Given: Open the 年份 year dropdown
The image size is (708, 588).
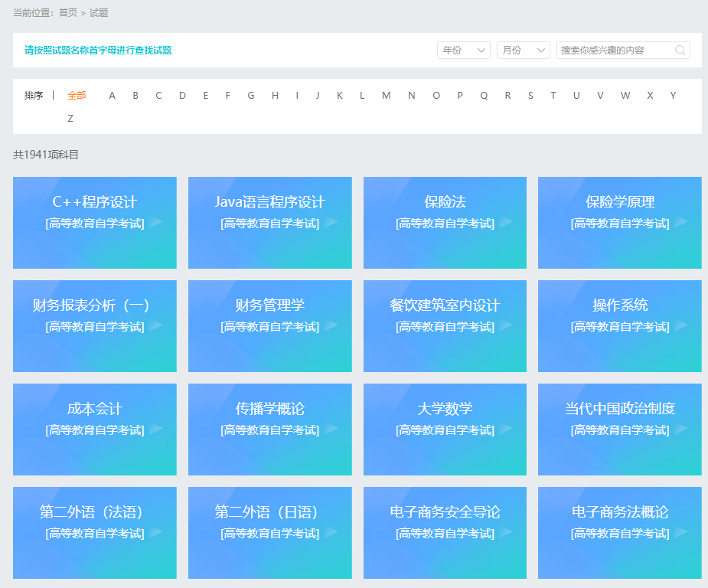Looking at the screenshot, I should click(464, 51).
